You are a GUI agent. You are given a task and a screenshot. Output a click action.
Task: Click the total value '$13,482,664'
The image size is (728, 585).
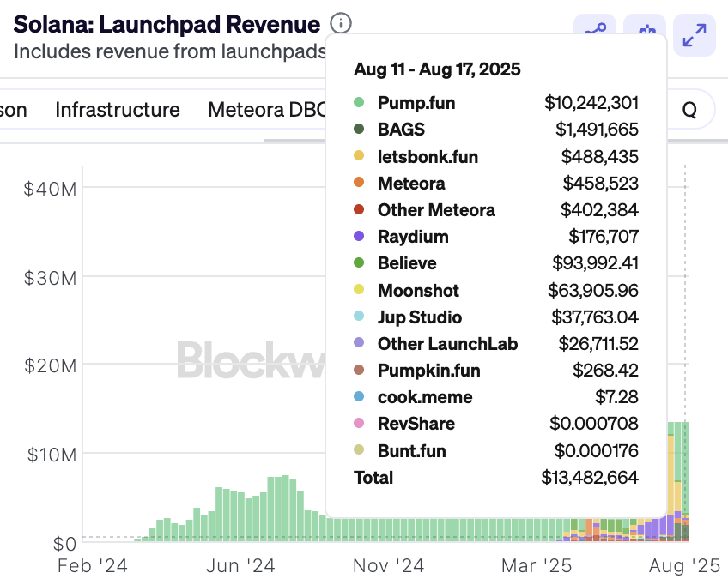point(590,478)
